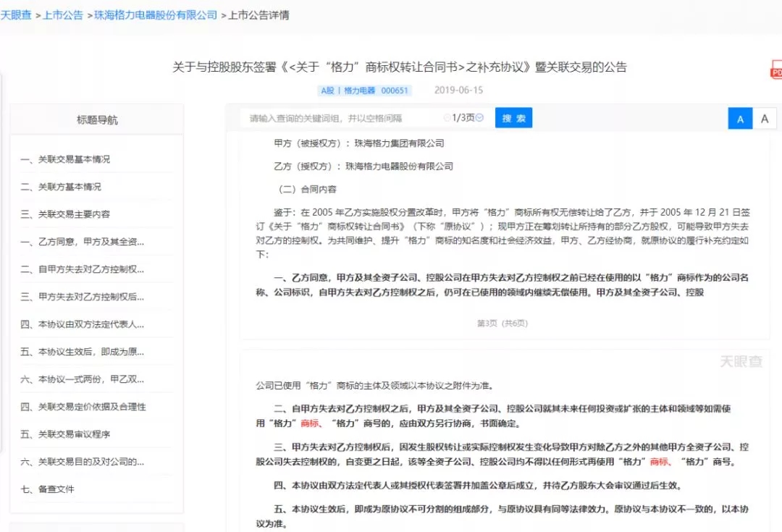Click the （二）合同内容 subheading
The width and height of the screenshot is (782, 532).
pyautogui.click(x=306, y=189)
